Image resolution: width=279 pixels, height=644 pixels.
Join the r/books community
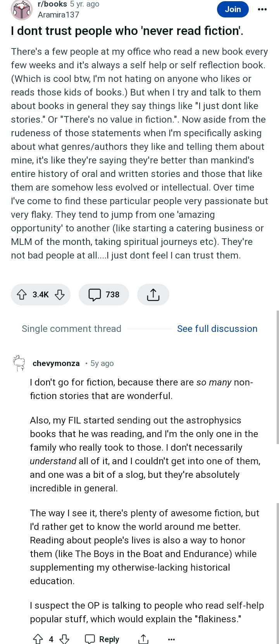click(233, 9)
